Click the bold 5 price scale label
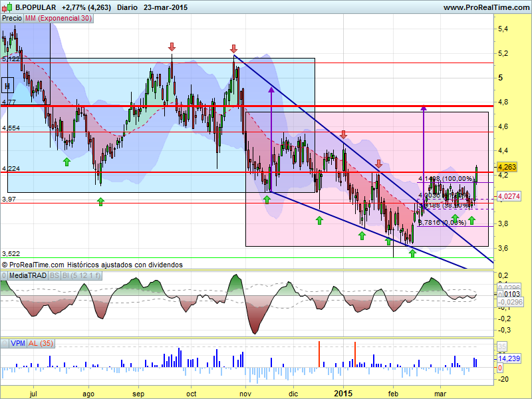 click(x=501, y=78)
